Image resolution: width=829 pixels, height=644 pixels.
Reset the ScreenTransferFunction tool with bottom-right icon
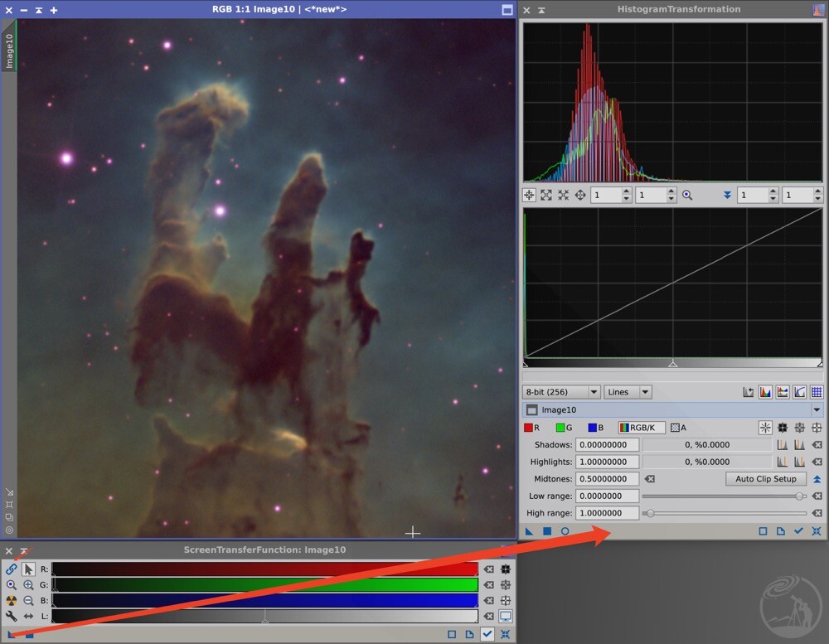click(506, 634)
